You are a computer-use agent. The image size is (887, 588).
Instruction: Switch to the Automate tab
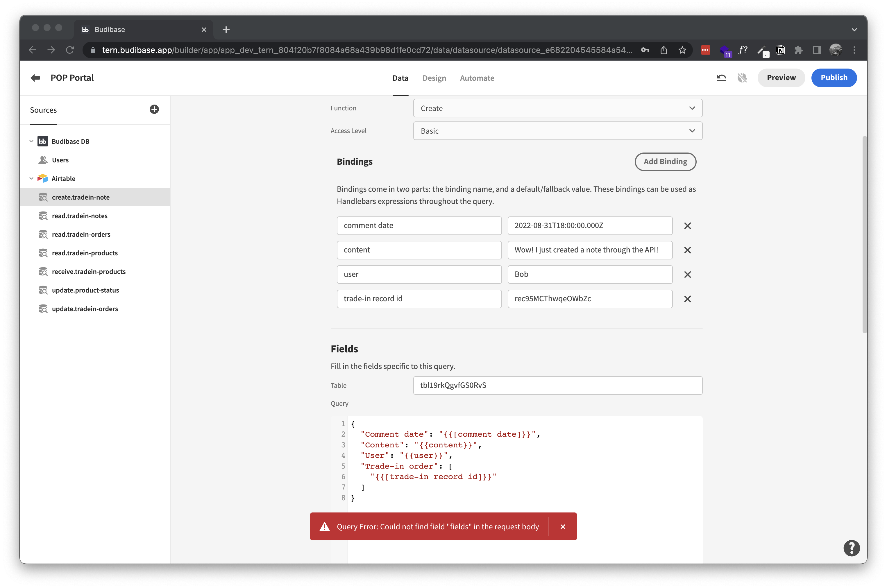(477, 78)
